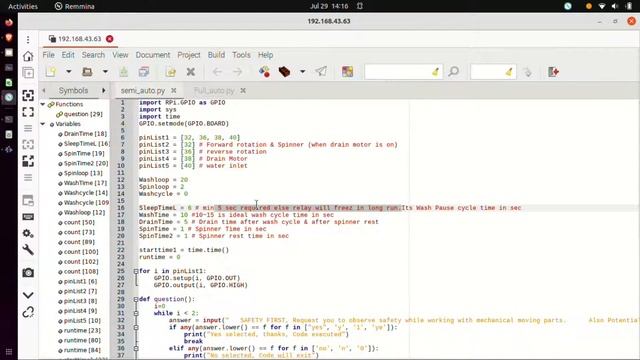Image resolution: width=640 pixels, height=360 pixels.
Task: Switch tab pages using the Remmina sidebar icon
Action: [x=28, y=201]
